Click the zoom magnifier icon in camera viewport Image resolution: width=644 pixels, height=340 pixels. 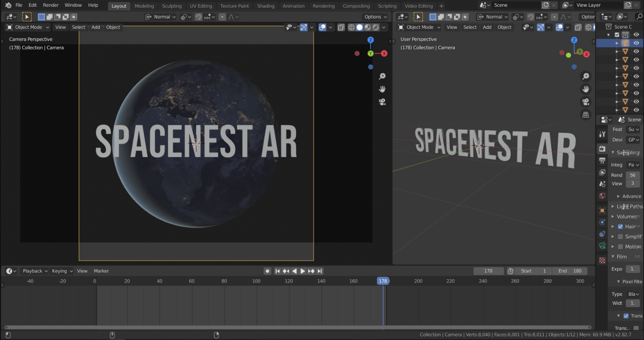pyautogui.click(x=382, y=76)
